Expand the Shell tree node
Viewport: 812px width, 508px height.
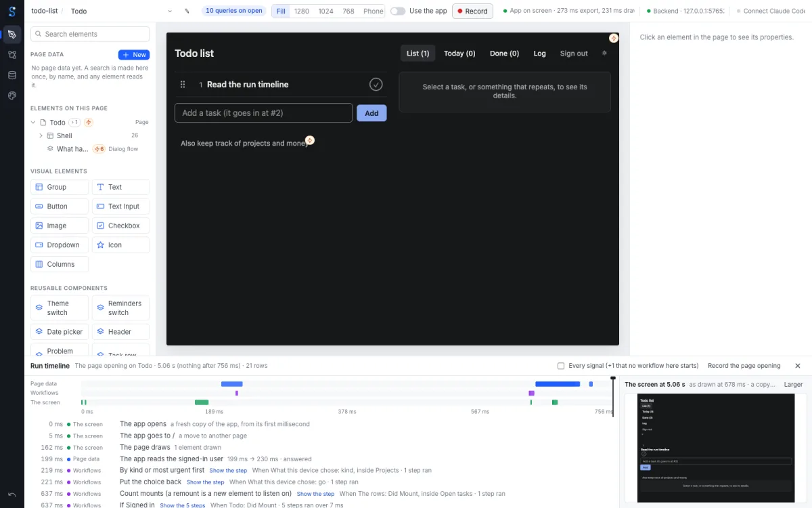click(x=41, y=136)
